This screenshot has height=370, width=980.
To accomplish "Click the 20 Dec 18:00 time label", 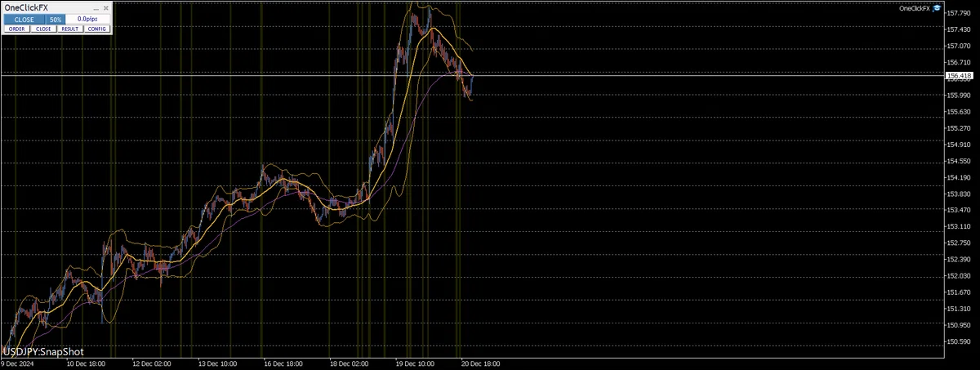I will coord(481,364).
